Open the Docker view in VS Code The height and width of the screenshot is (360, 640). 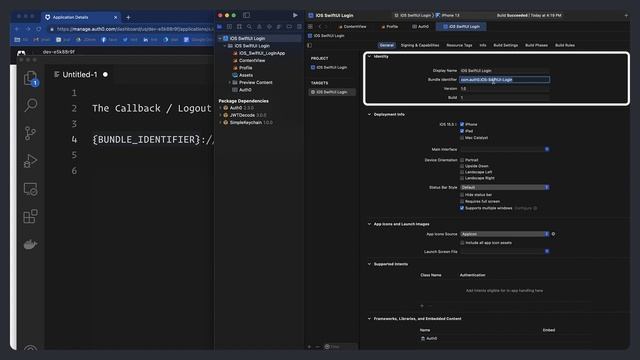(31, 244)
